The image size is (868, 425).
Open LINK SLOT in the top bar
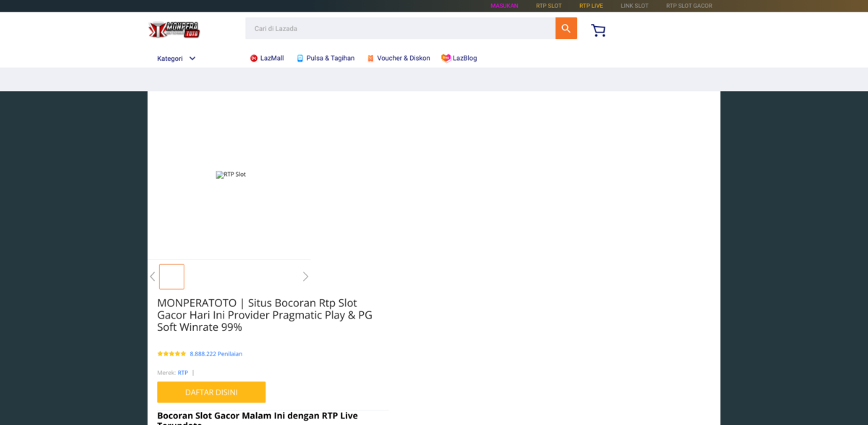click(634, 6)
